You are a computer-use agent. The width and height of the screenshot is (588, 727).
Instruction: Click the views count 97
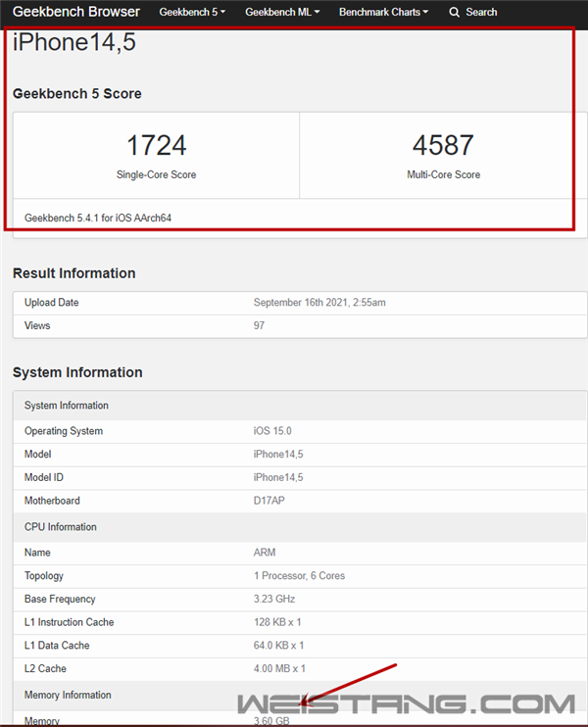260,325
